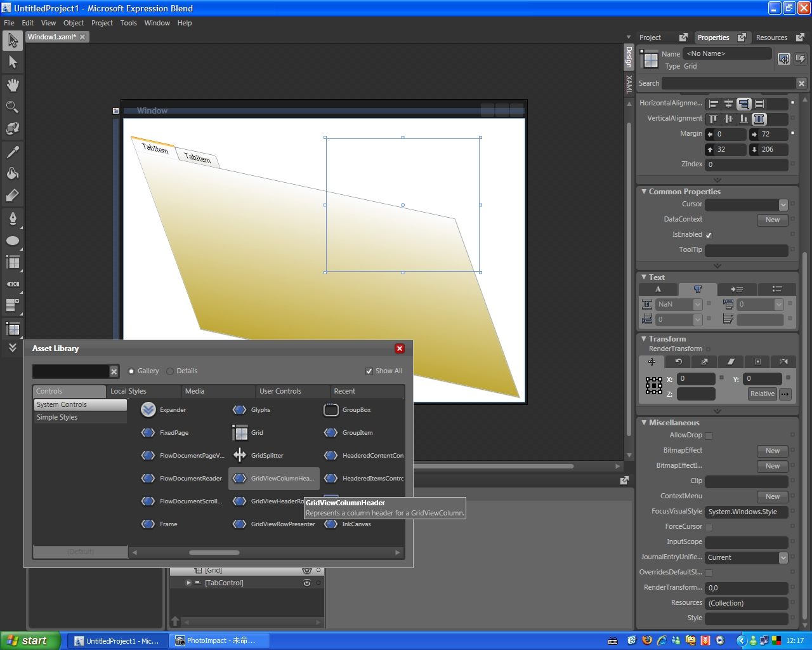The image size is (812, 650).
Task: Collapse the Transform section
Action: pyautogui.click(x=644, y=339)
